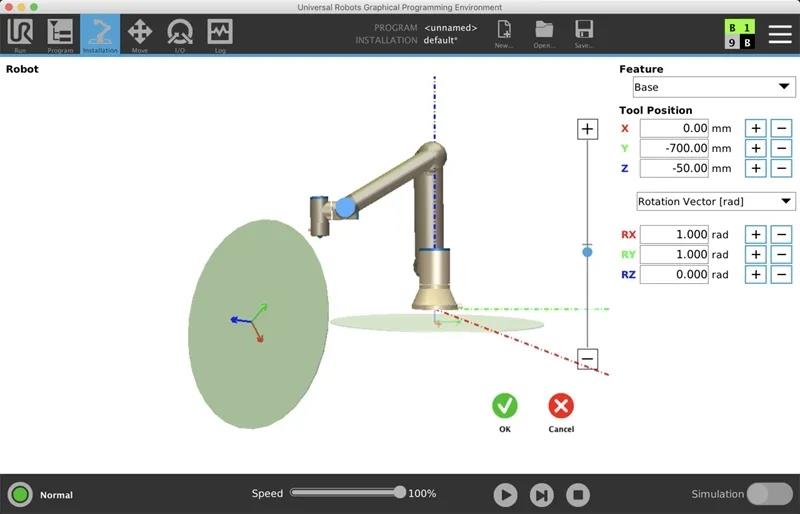
Task: Open the Log tab icon
Action: click(x=220, y=34)
